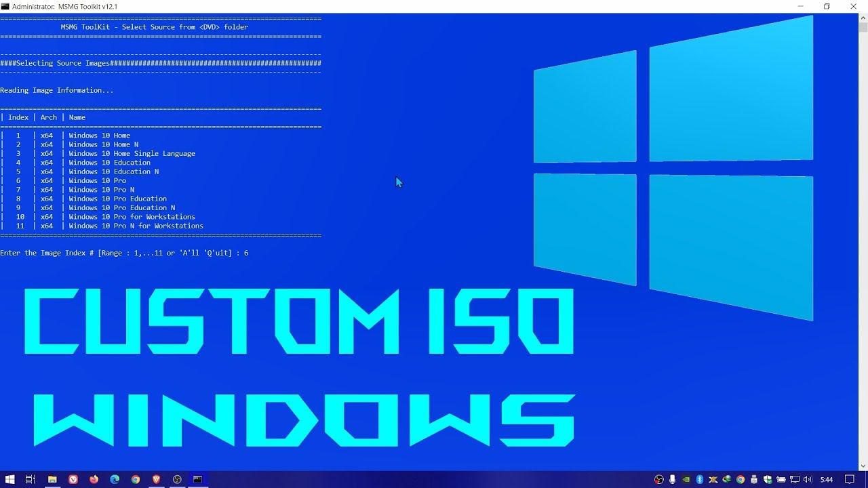Close the MSMG Toolkit window

[854, 6]
